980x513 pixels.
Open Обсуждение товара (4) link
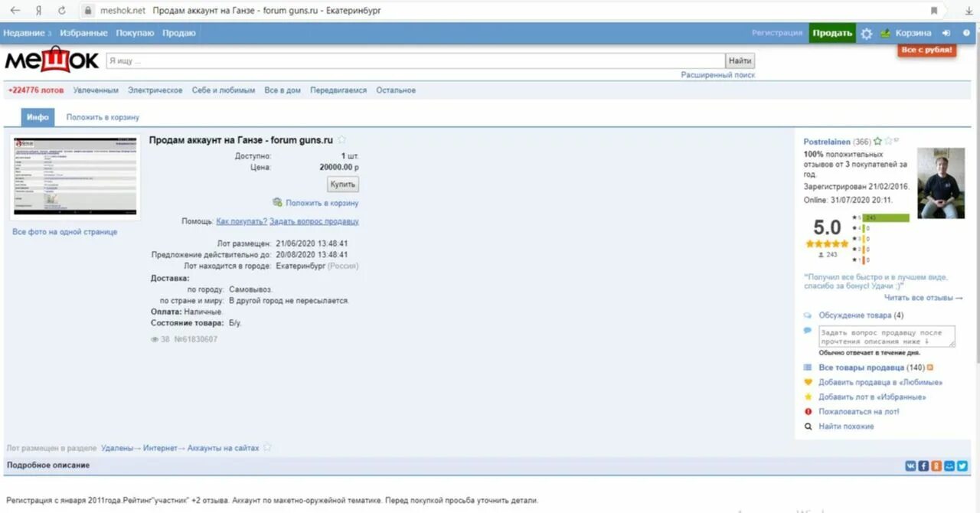click(861, 315)
